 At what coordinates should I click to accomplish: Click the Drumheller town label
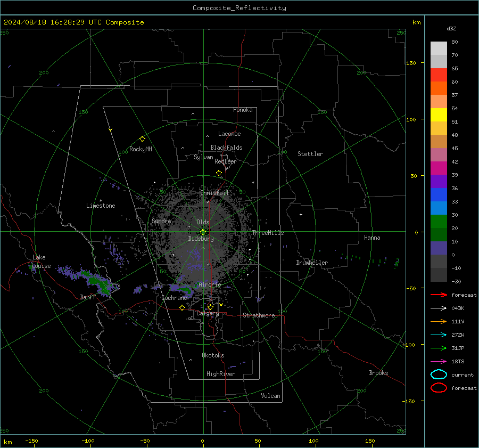312,263
